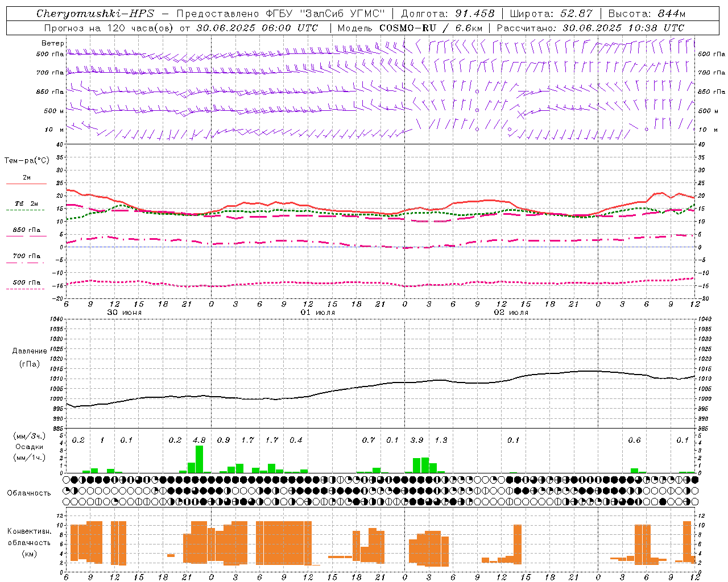Click the precipitation value "0.6"

click(x=634, y=440)
